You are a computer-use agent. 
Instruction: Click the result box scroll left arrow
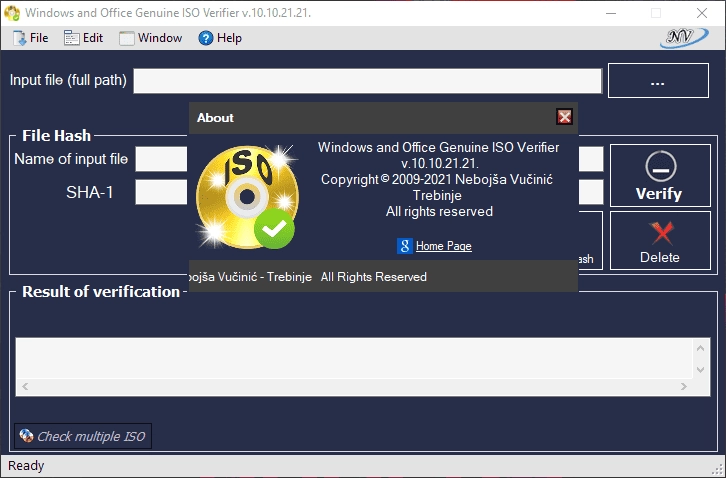tap(25, 386)
